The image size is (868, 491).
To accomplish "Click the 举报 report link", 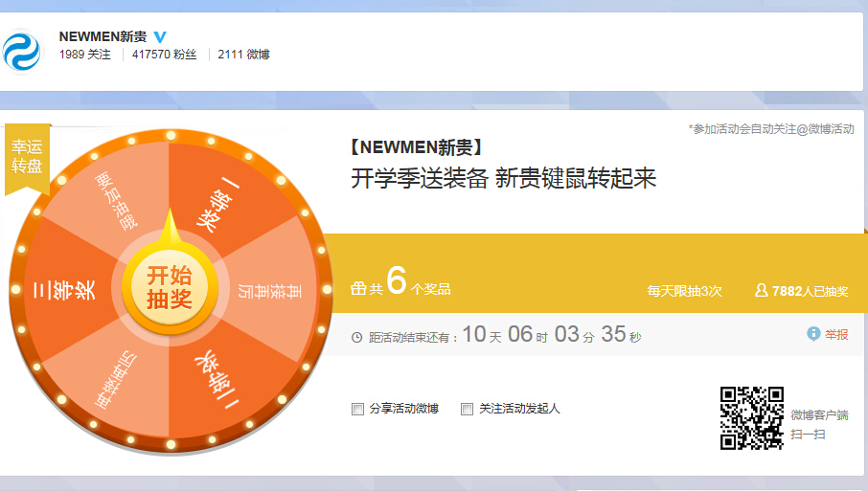I will pyautogui.click(x=836, y=335).
